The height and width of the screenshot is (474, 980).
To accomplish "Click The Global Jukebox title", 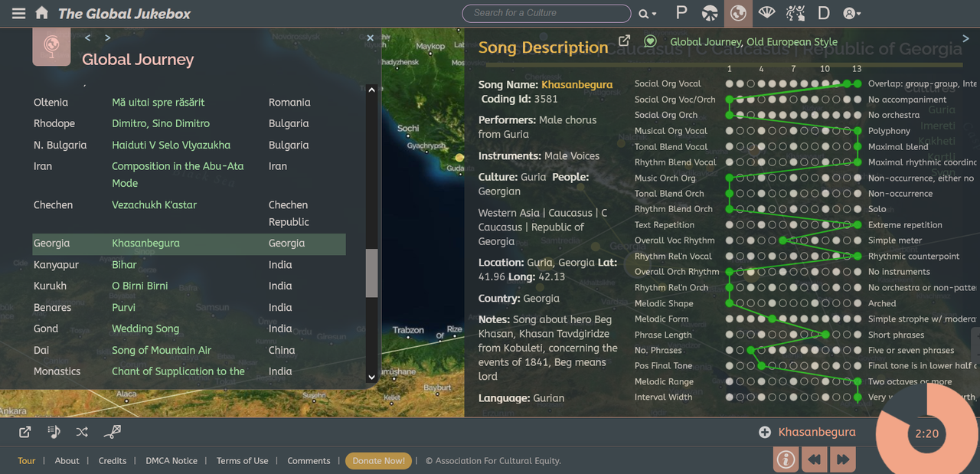I will pyautogui.click(x=124, y=14).
